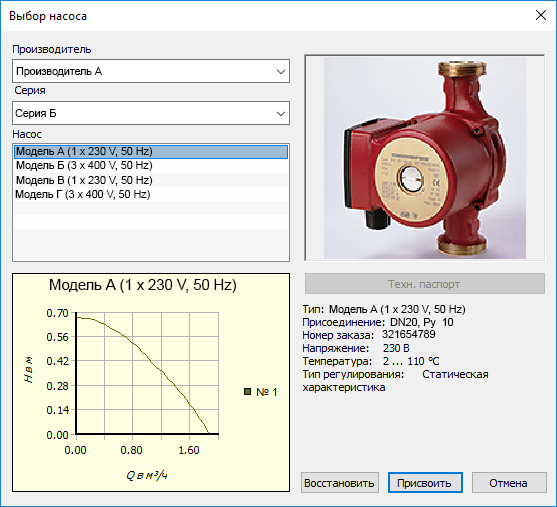The image size is (557, 507).
Task: Click the pump performance curve chart
Action: pyautogui.click(x=147, y=373)
